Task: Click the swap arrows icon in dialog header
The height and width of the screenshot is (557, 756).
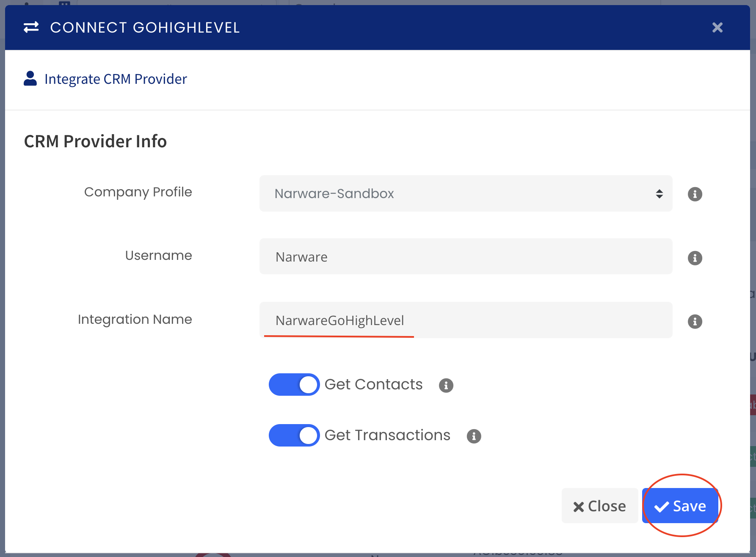Action: pos(31,27)
